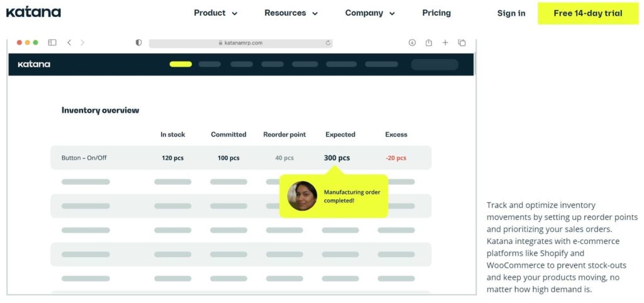Click the Committed column header

pos(228,135)
